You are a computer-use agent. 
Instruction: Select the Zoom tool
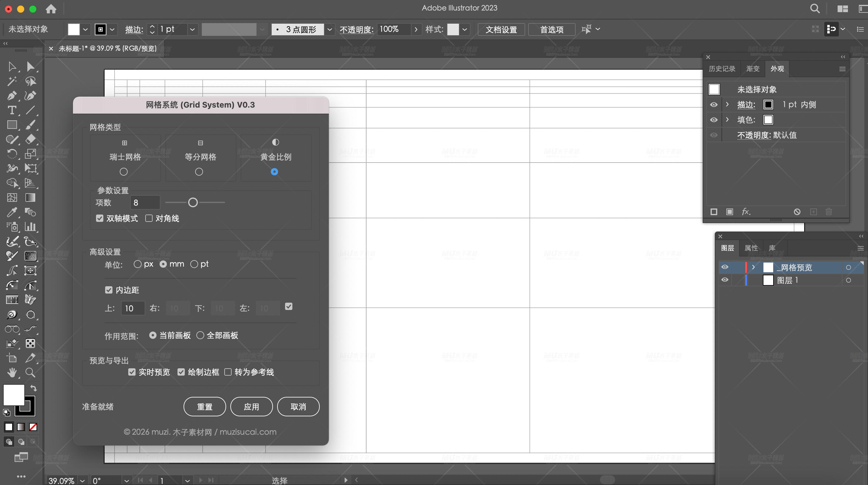30,372
